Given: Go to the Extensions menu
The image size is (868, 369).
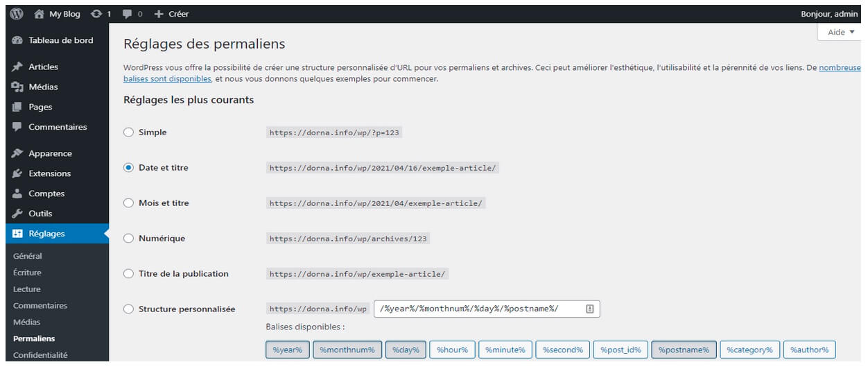Looking at the screenshot, I should (49, 173).
